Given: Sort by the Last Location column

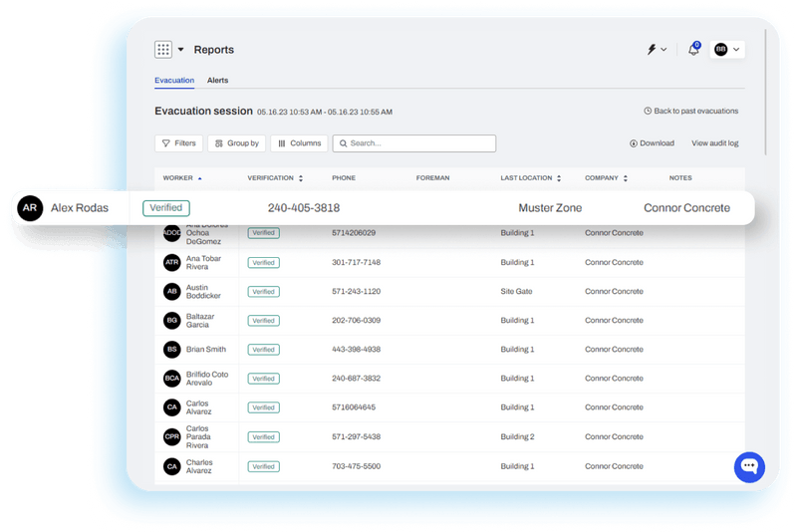Looking at the screenshot, I should tap(531, 178).
